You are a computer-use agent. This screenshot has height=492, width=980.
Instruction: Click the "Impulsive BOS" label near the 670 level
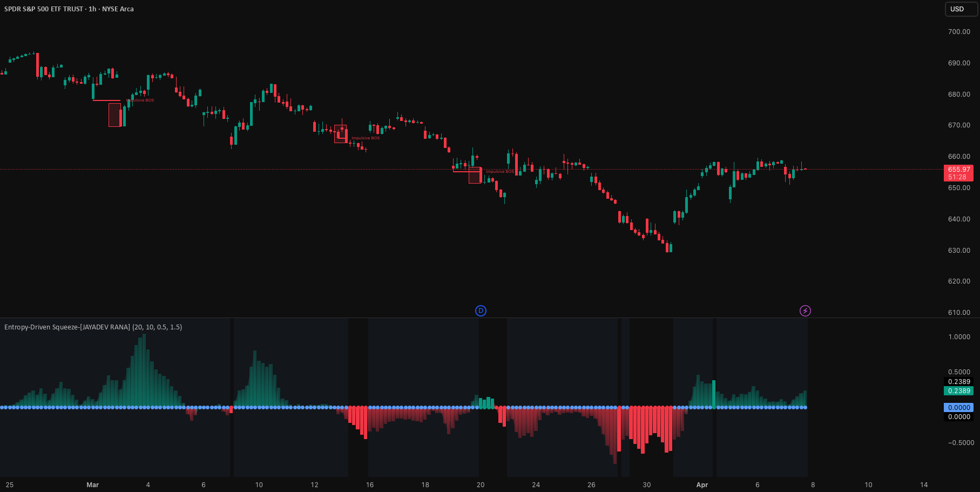[x=365, y=138]
